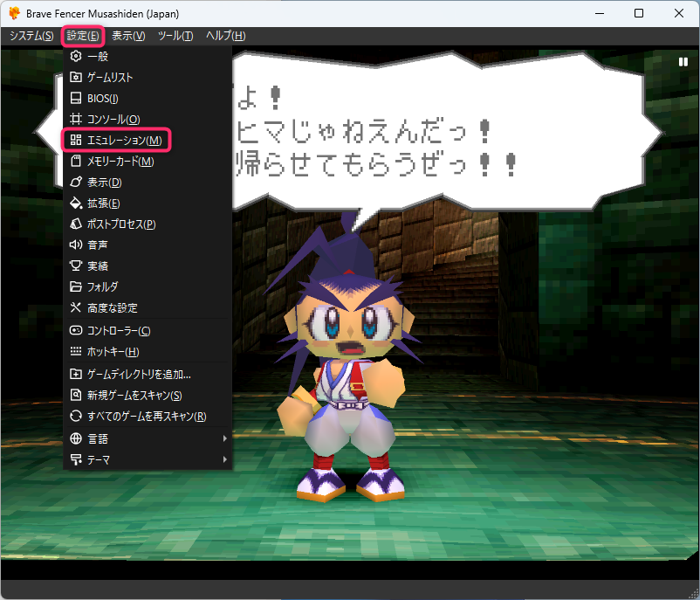This screenshot has width=700, height=600.
Task: Click the 高度な設定 tools icon
Action: 76,307
